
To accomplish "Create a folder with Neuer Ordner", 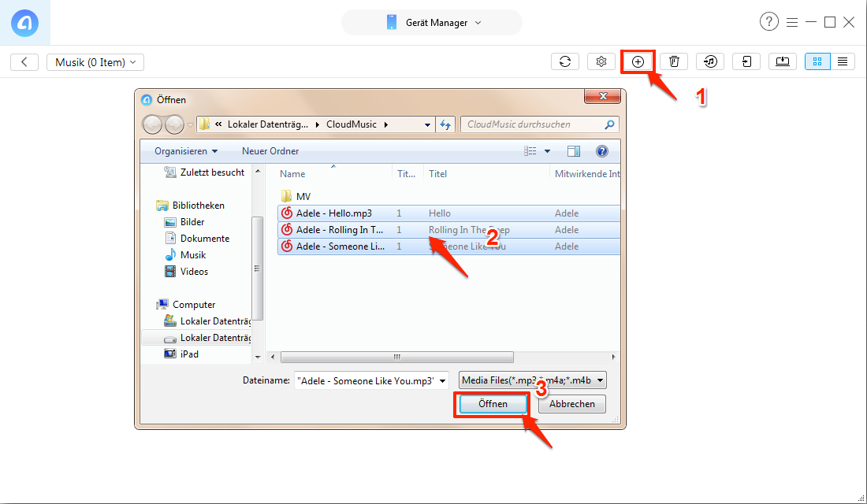I will pos(270,151).
